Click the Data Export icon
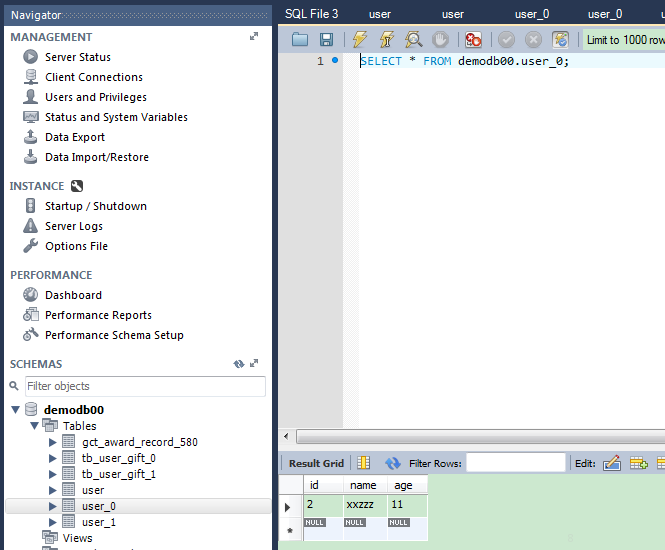This screenshot has height=550, width=665. coord(30,137)
